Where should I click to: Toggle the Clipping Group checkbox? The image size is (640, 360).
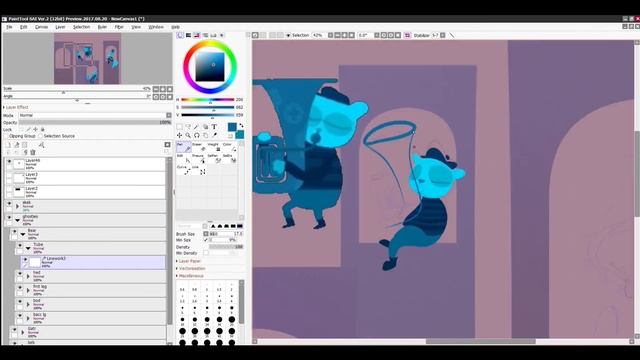pyautogui.click(x=6, y=136)
